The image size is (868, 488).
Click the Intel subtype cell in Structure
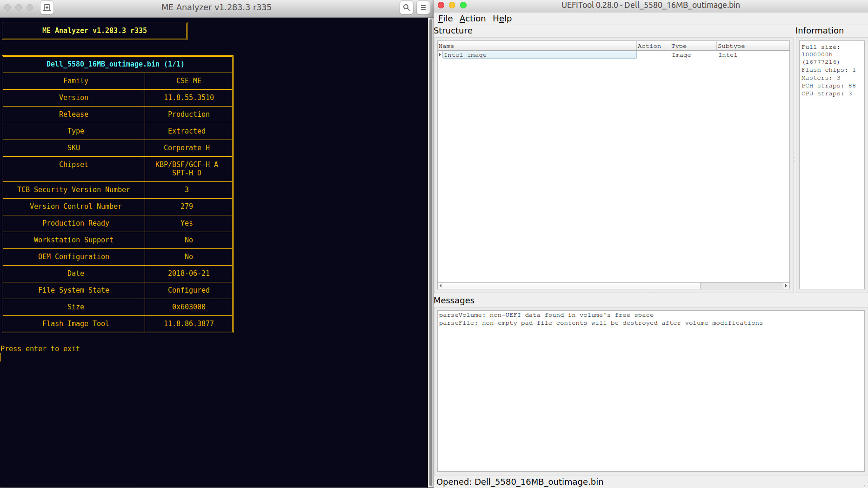pyautogui.click(x=728, y=55)
